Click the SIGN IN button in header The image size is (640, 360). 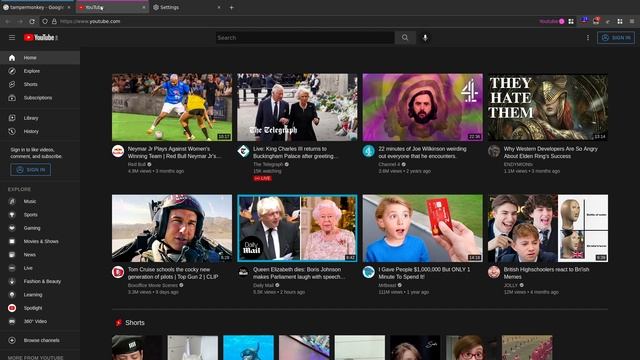point(616,38)
